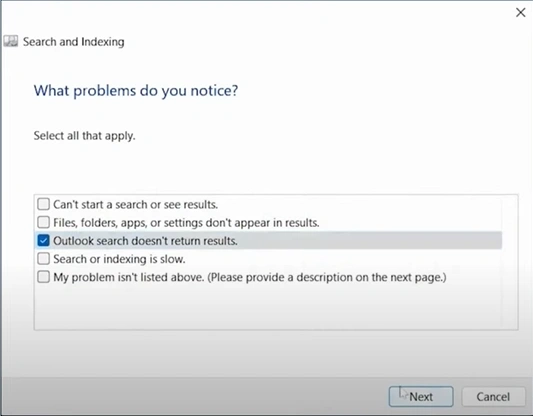Select the "Can't start a search or see results." label
The height and width of the screenshot is (416, 533).
pos(135,205)
